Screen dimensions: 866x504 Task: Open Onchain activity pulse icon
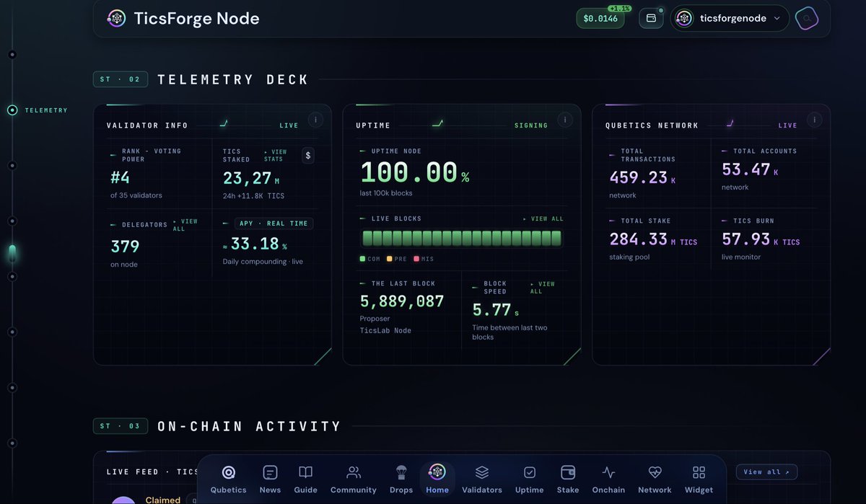(x=608, y=479)
